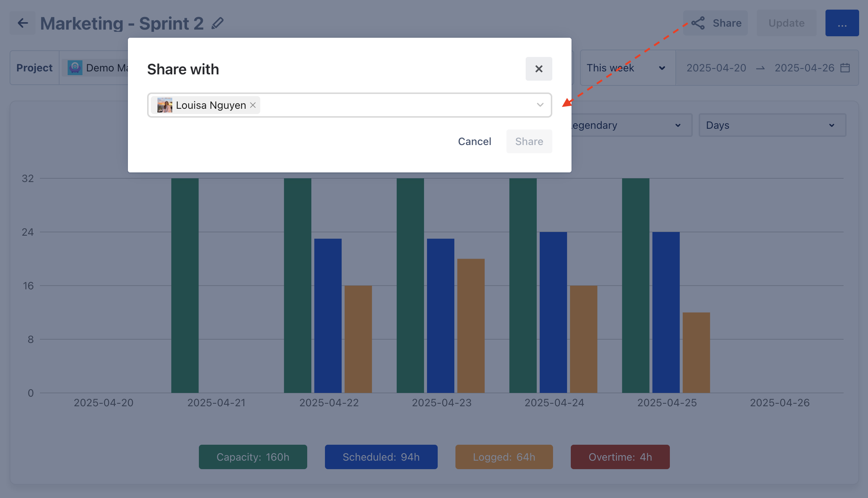The height and width of the screenshot is (498, 868).
Task: Click the back arrow next to the report title
Action: click(23, 23)
